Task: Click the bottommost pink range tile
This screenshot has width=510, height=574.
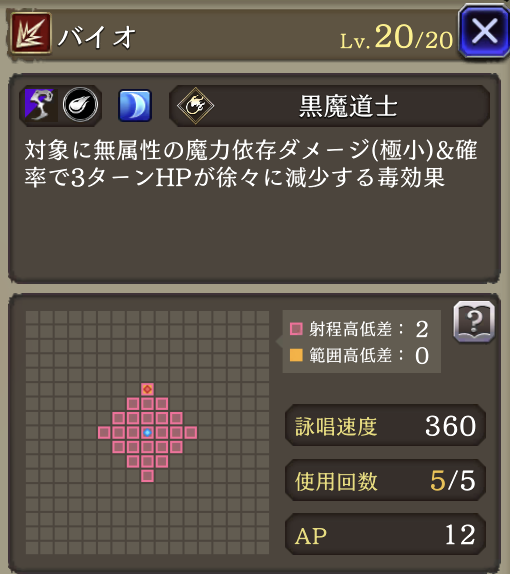Action: coord(148,476)
